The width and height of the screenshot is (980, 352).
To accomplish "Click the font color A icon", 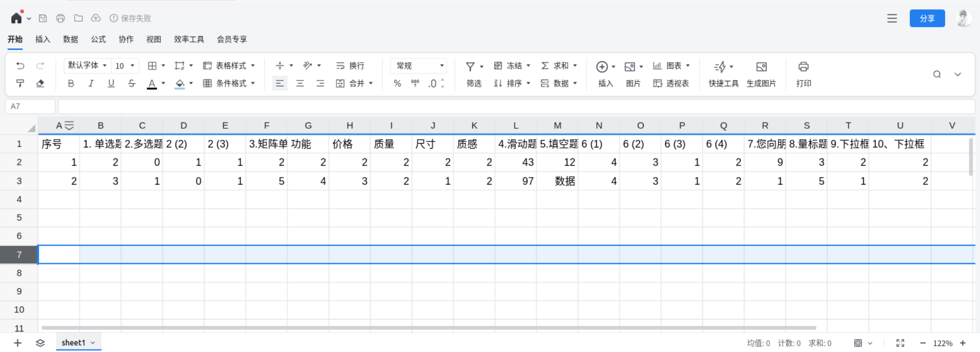I will (152, 84).
